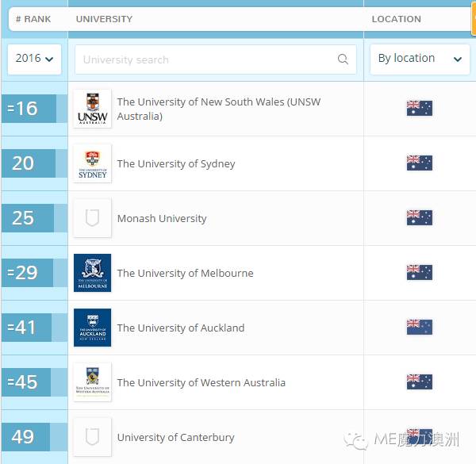Click the flag in the Sydney row
The image size is (476, 464).
(x=420, y=163)
